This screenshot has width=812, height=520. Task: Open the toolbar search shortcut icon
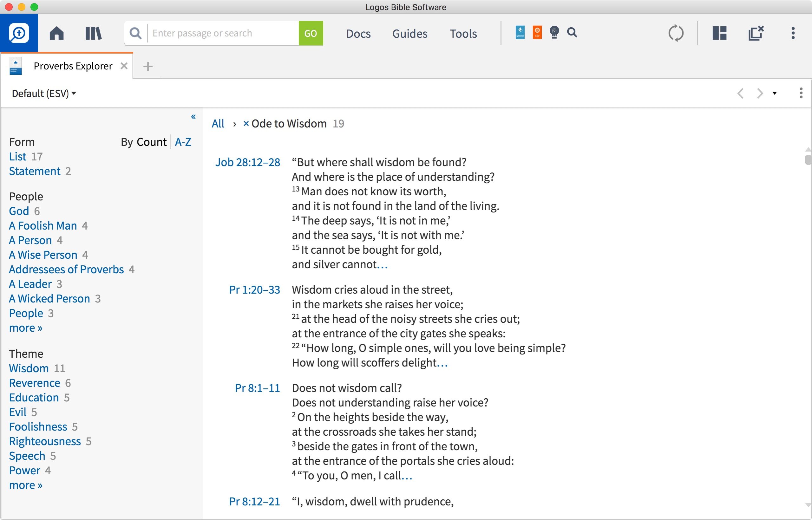pos(572,32)
